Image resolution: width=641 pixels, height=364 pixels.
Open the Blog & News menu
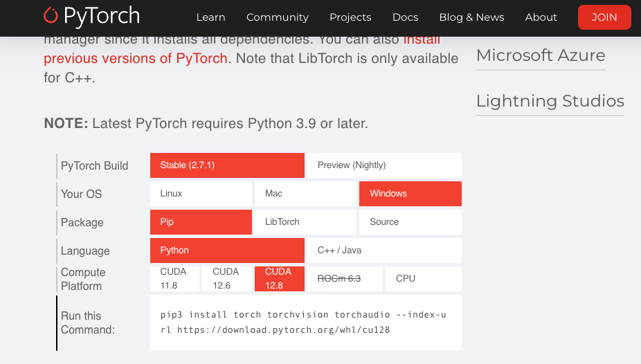[471, 17]
